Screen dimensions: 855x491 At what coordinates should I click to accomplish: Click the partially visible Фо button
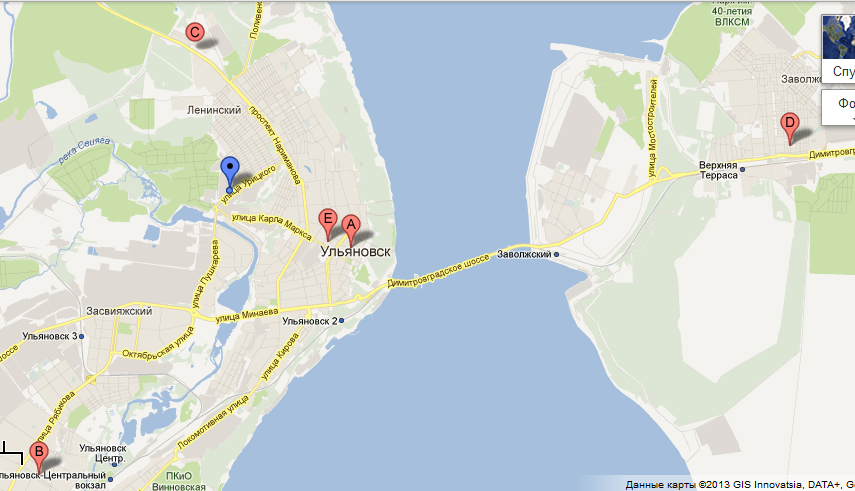tap(839, 107)
